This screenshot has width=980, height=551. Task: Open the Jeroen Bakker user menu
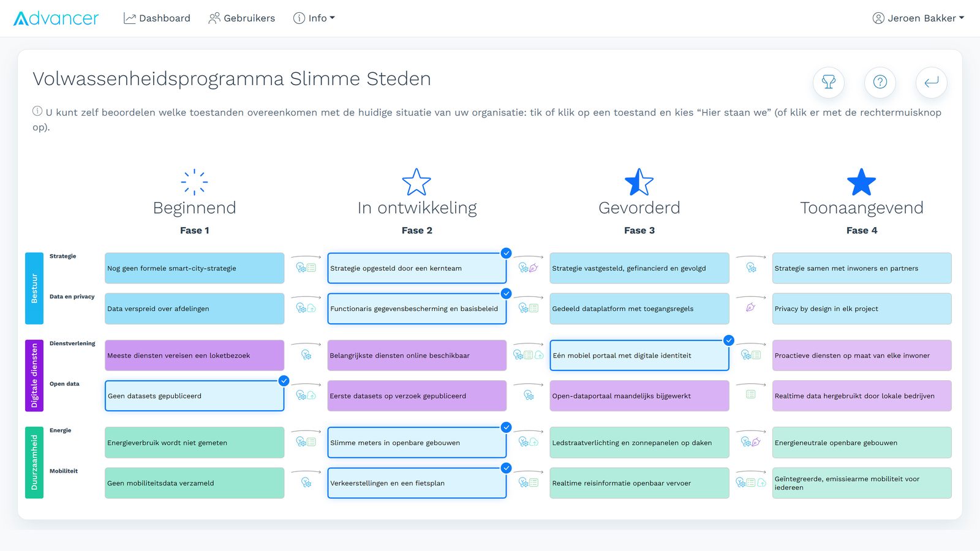tap(918, 18)
